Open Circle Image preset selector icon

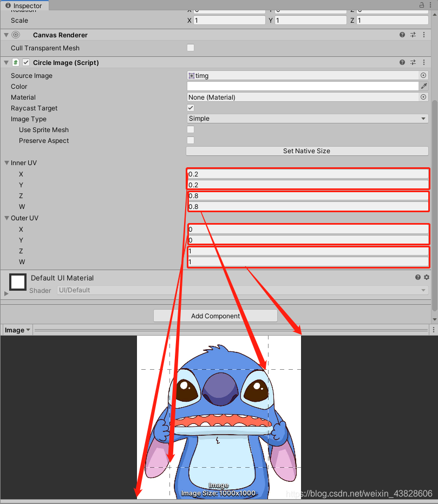(413, 62)
